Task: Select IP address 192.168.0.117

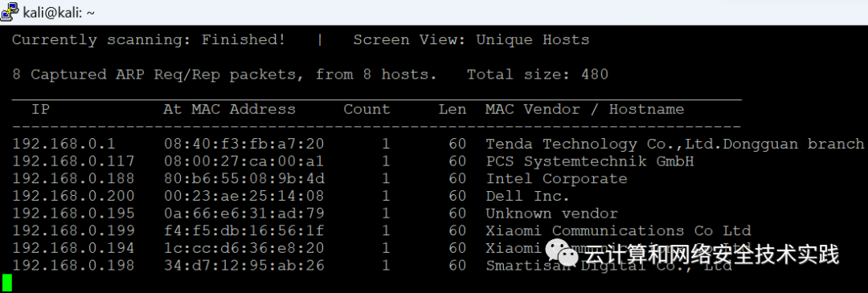Action: (x=73, y=161)
